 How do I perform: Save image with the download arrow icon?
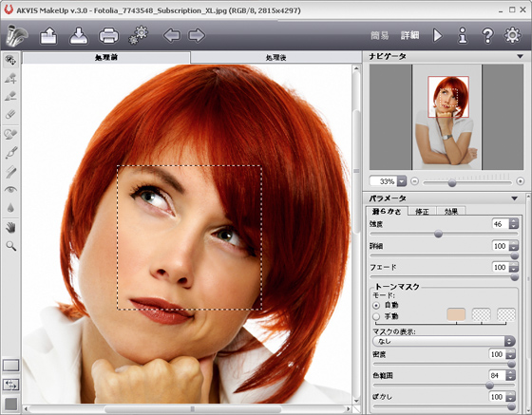(79, 35)
